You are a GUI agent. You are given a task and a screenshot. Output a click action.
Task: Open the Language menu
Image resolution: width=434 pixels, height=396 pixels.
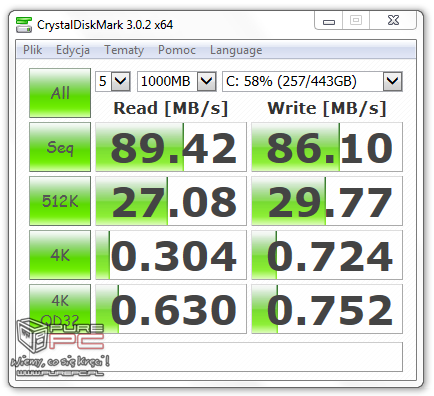point(236,50)
